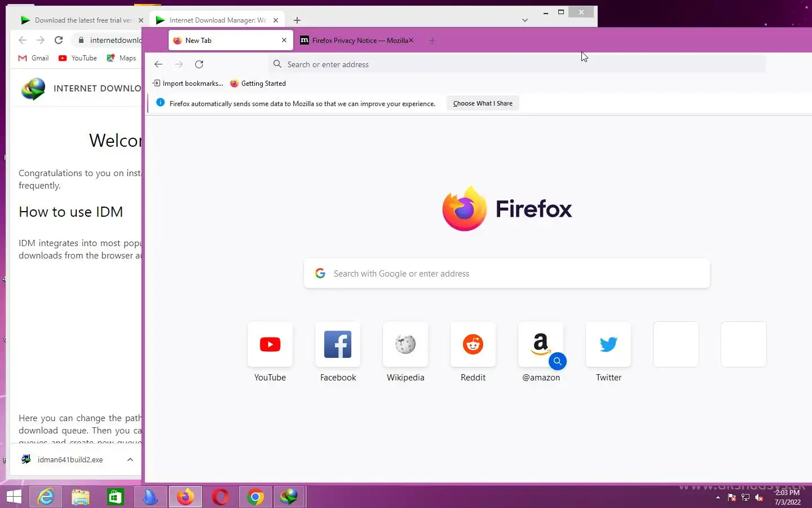
Task: Click the Chrome address bar lock icon
Action: 81,40
